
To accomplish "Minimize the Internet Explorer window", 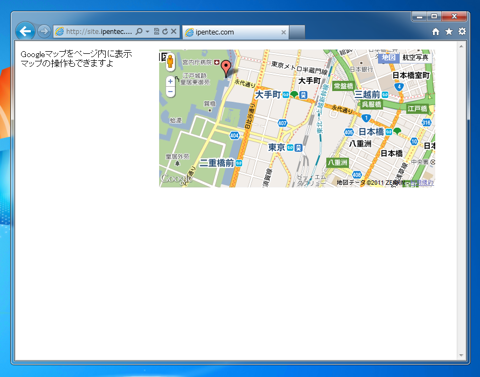I will pos(420,16).
